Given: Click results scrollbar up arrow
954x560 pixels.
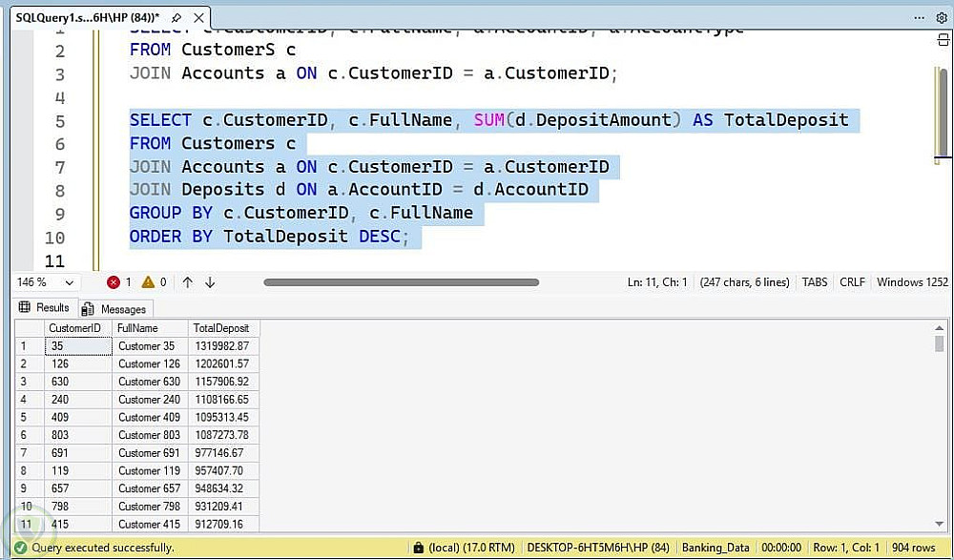Looking at the screenshot, I should click(x=940, y=327).
